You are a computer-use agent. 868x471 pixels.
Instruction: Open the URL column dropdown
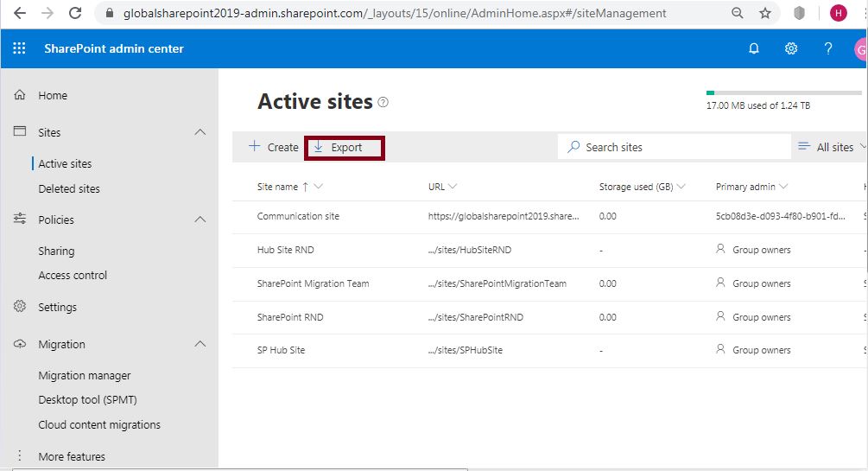(x=453, y=187)
